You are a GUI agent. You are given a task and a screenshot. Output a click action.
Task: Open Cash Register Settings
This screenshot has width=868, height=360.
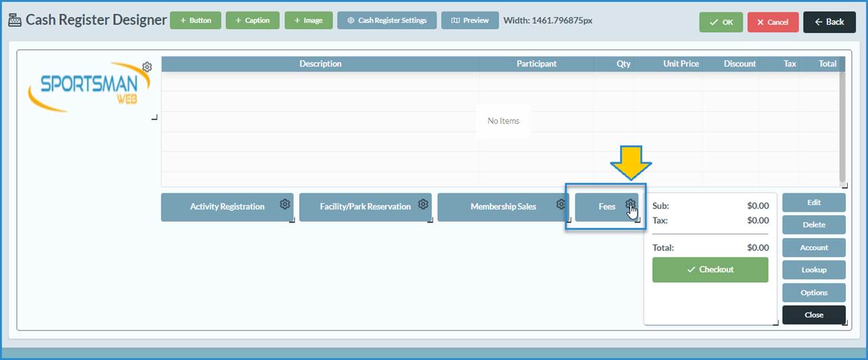[387, 21]
